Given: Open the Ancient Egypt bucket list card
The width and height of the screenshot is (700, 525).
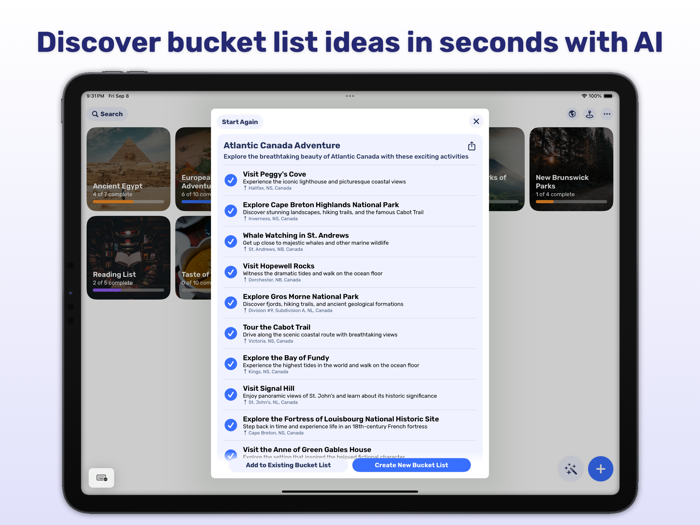Looking at the screenshot, I should tap(129, 169).
